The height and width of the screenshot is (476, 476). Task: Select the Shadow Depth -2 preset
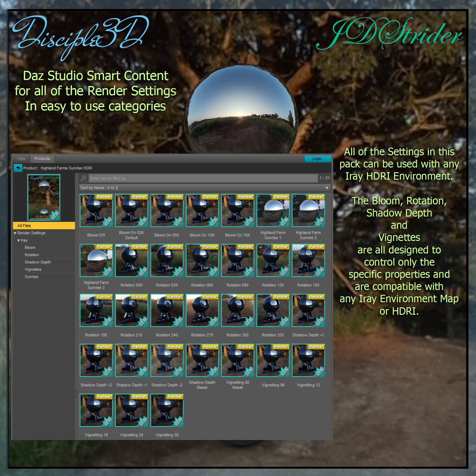coord(167,361)
